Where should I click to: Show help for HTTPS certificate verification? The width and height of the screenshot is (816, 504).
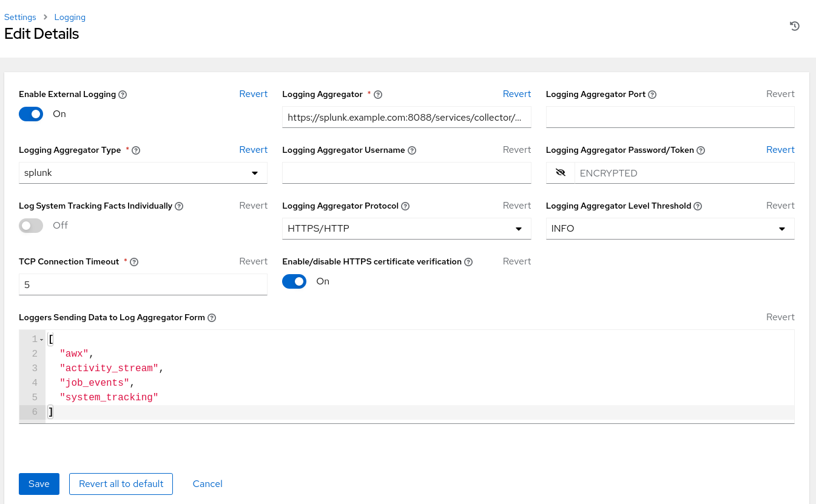[x=468, y=262]
